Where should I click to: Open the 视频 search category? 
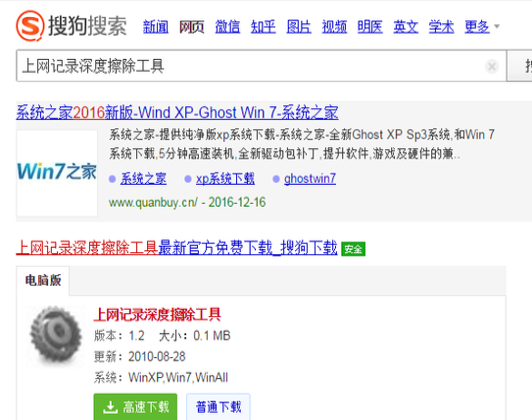click(x=334, y=26)
